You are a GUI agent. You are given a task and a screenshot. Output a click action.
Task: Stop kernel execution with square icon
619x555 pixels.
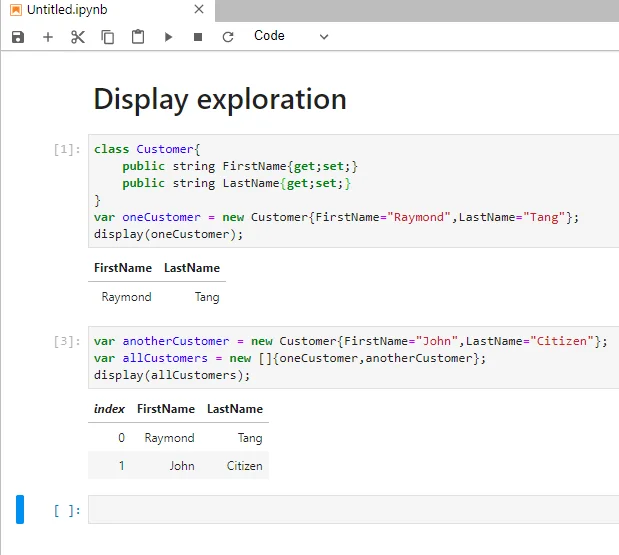point(198,37)
